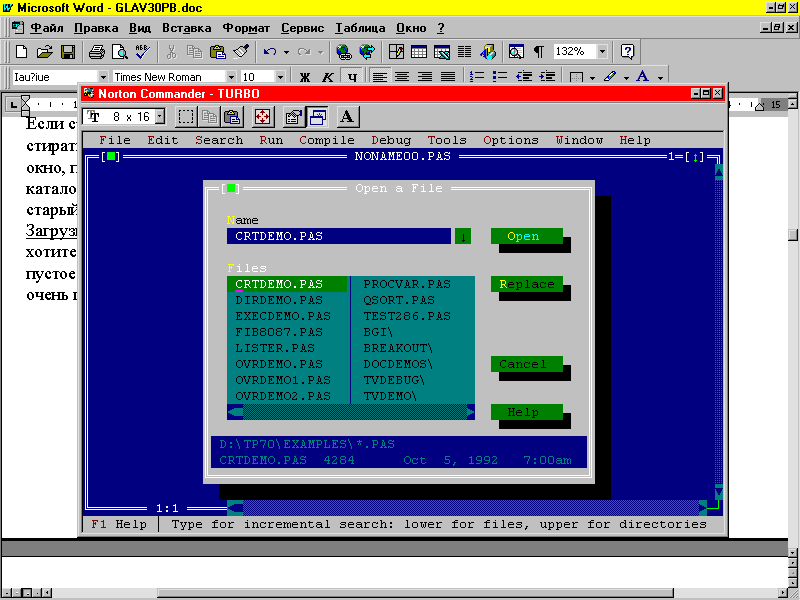Screen dimensions: 800x600
Task: Open the Name field history arrow
Action: click(463, 236)
